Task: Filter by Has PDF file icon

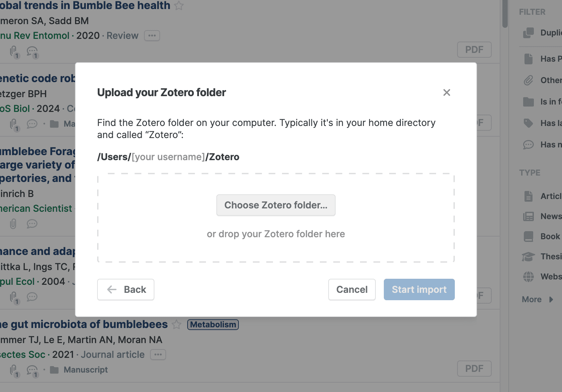Action: [529, 59]
